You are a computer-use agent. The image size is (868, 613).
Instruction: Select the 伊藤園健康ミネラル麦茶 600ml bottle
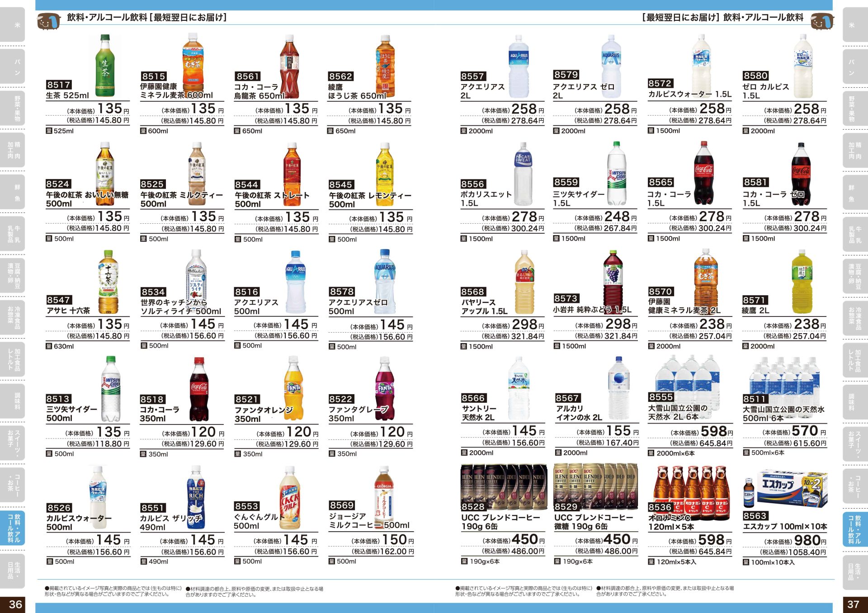tap(193, 63)
